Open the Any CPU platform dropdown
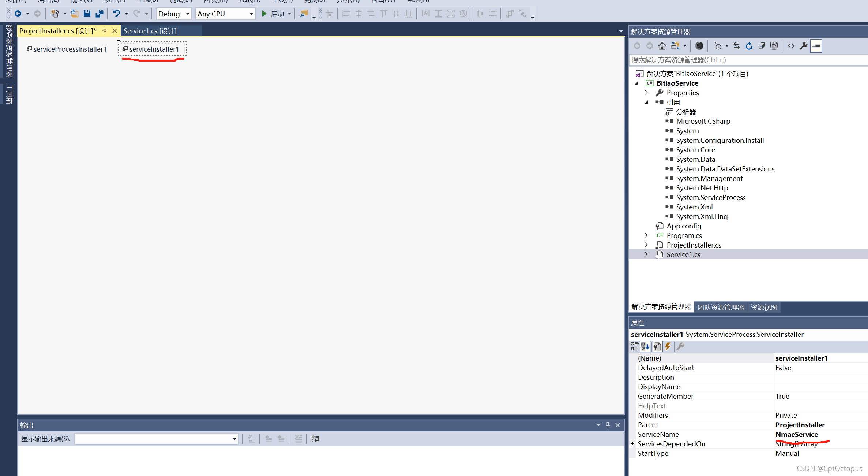Viewport: 868px width, 476px height. 251,14
